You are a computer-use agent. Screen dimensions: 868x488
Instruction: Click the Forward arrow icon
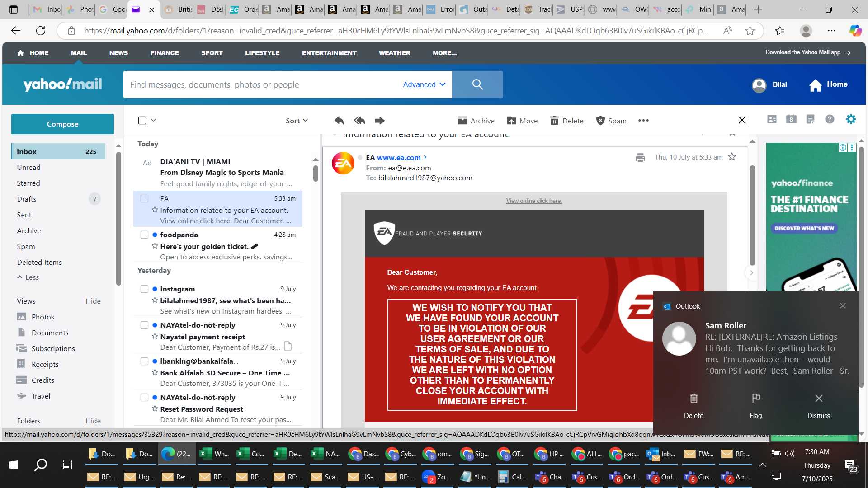coord(380,120)
